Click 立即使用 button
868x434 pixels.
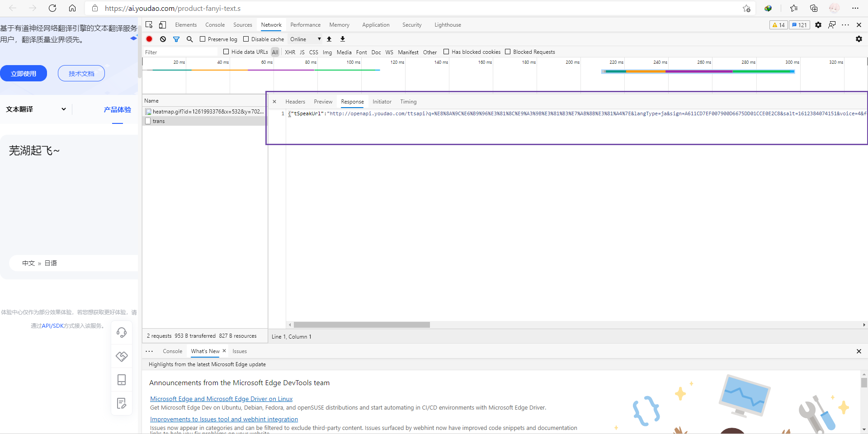click(x=24, y=73)
